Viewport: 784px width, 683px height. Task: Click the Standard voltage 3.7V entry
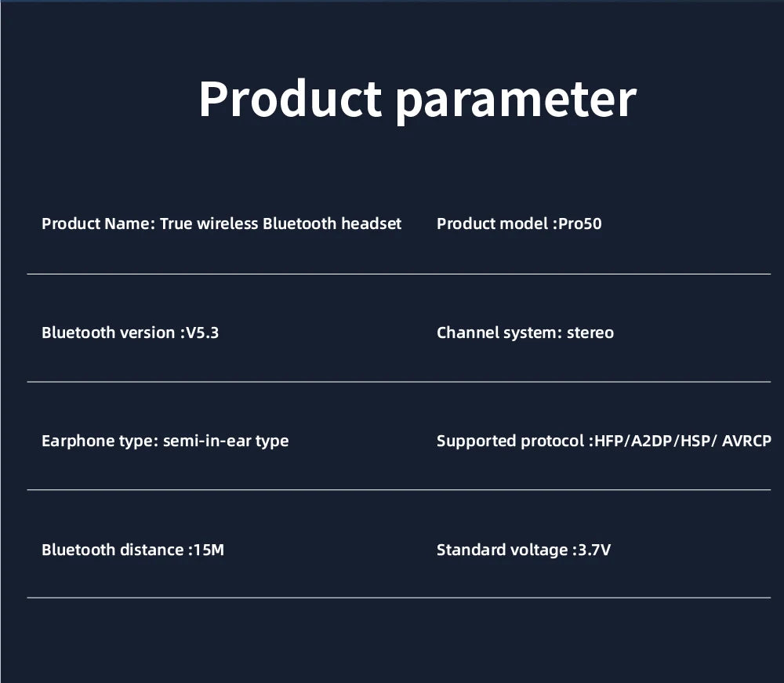click(524, 550)
